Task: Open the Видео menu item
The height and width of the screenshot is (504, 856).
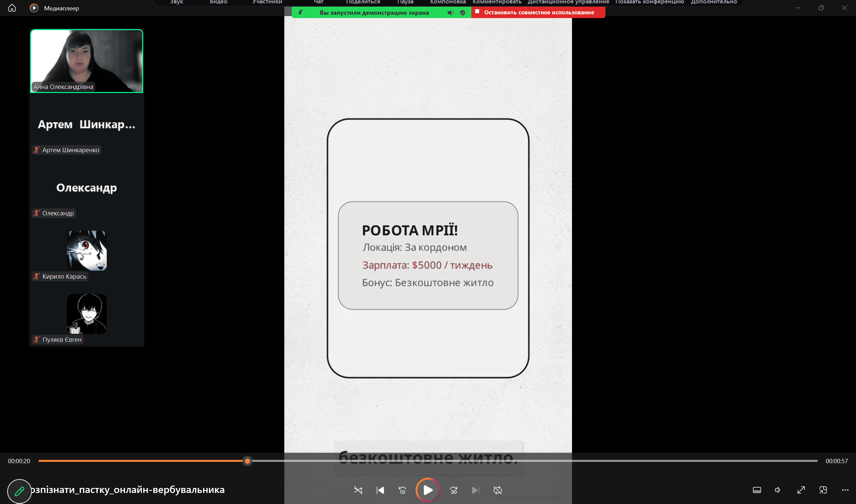Action: [218, 2]
